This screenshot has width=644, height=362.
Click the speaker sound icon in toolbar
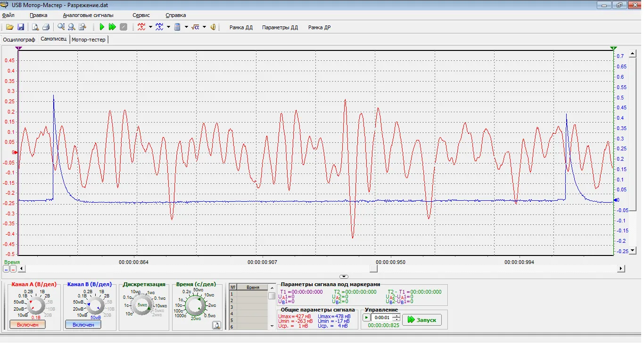[x=213, y=27]
